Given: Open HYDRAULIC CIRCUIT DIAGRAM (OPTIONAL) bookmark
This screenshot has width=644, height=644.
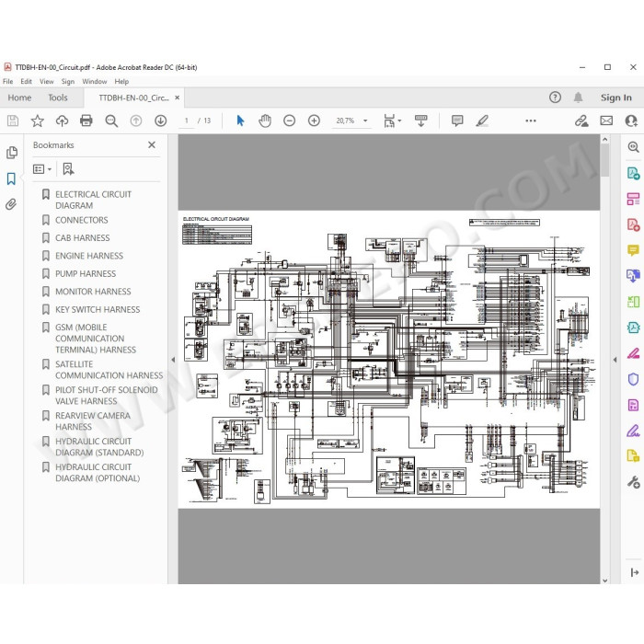Looking at the screenshot, I should [98, 473].
